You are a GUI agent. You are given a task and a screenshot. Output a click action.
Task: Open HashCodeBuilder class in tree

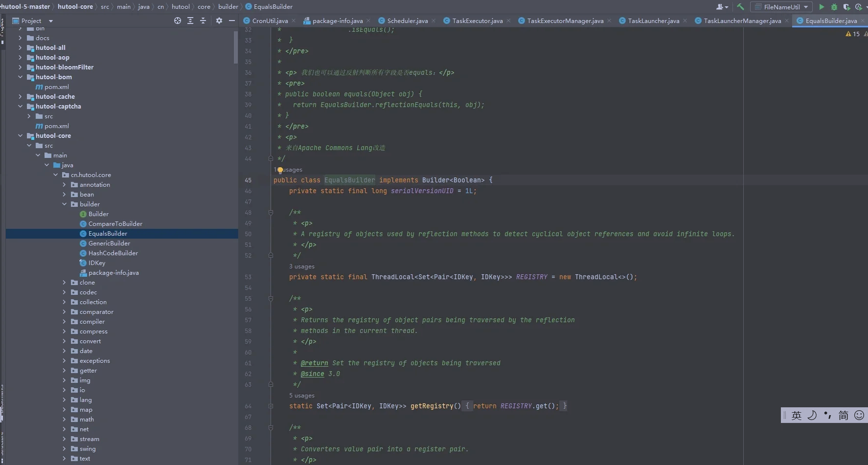click(x=113, y=253)
